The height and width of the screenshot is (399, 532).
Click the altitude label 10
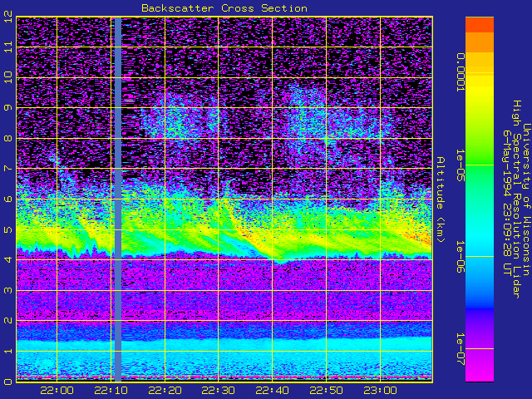pos(8,77)
